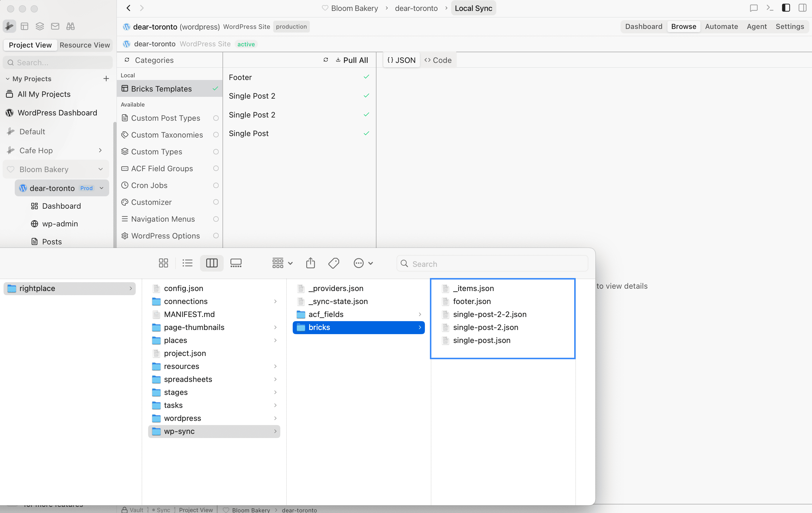Viewport: 812px width, 513px height.
Task: Expand the connections folder in Finder
Action: [276, 301]
